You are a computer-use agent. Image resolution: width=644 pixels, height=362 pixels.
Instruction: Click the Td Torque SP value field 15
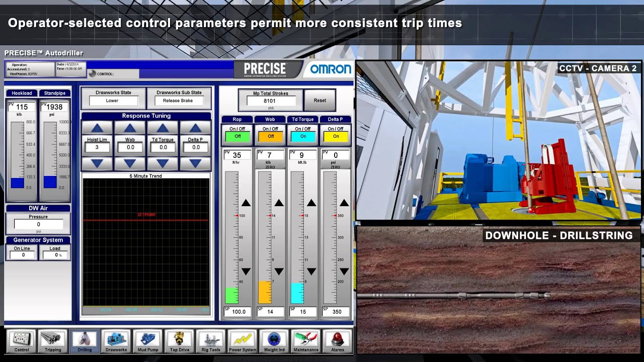[x=302, y=312]
